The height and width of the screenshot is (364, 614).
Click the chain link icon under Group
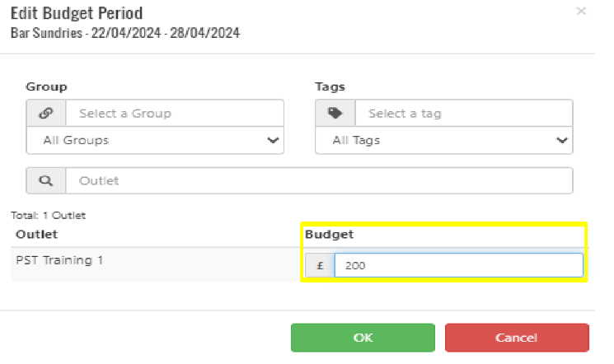pos(46,114)
